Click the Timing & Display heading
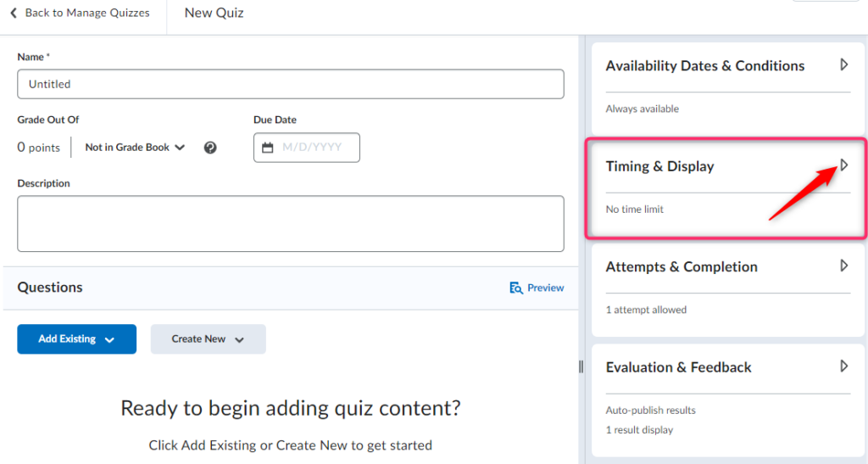This screenshot has width=868, height=464. [x=659, y=166]
